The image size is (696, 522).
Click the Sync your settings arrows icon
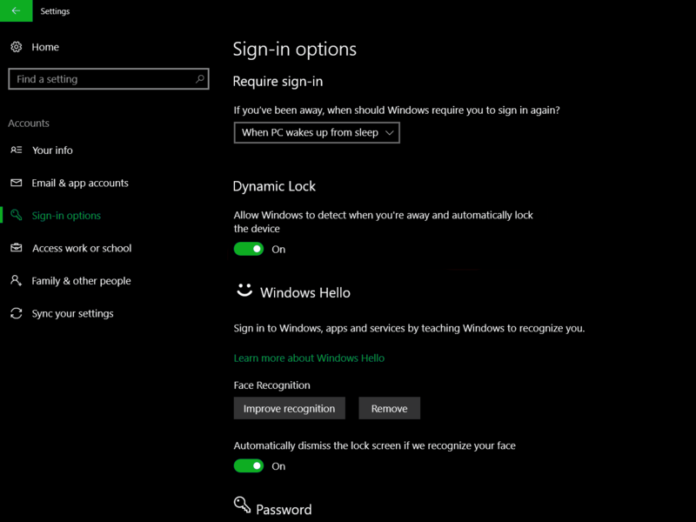pos(16,313)
